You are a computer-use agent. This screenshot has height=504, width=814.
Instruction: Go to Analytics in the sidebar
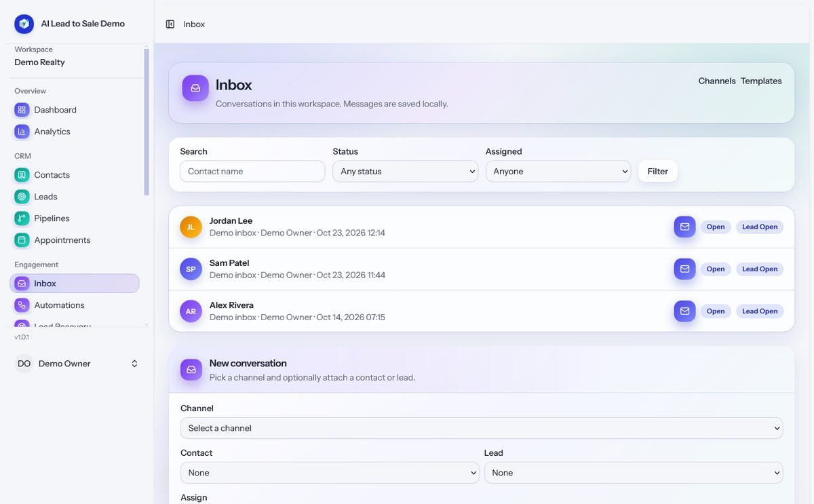click(x=75, y=132)
